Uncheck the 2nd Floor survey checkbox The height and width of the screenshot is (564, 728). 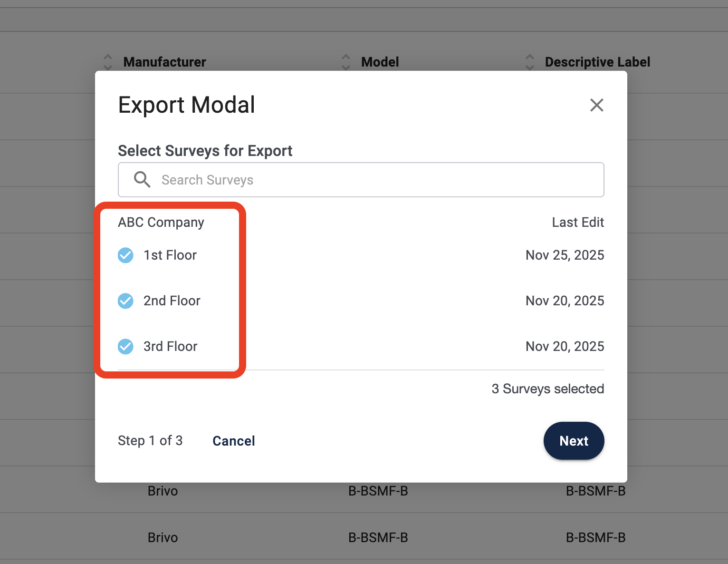point(125,301)
